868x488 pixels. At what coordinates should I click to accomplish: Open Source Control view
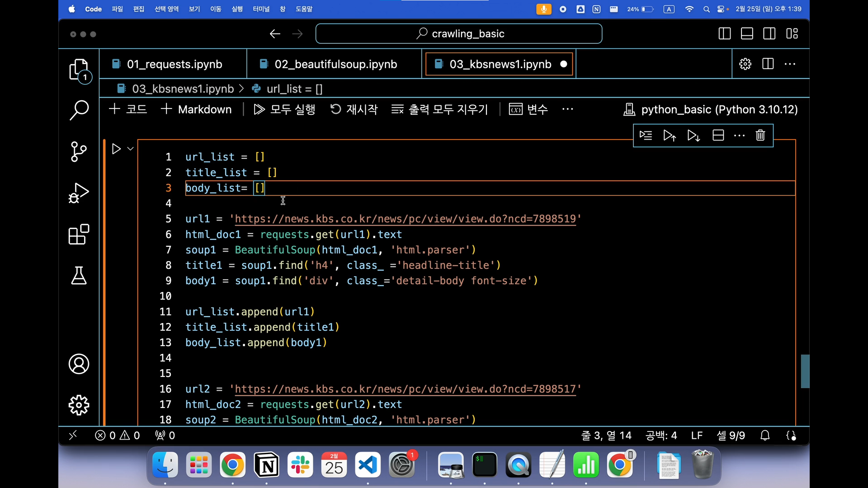79,151
